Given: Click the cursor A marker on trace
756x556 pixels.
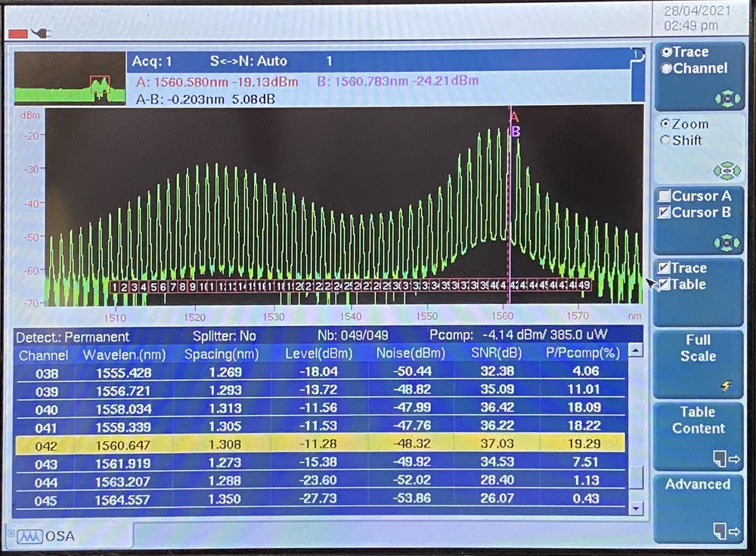Looking at the screenshot, I should tap(514, 117).
